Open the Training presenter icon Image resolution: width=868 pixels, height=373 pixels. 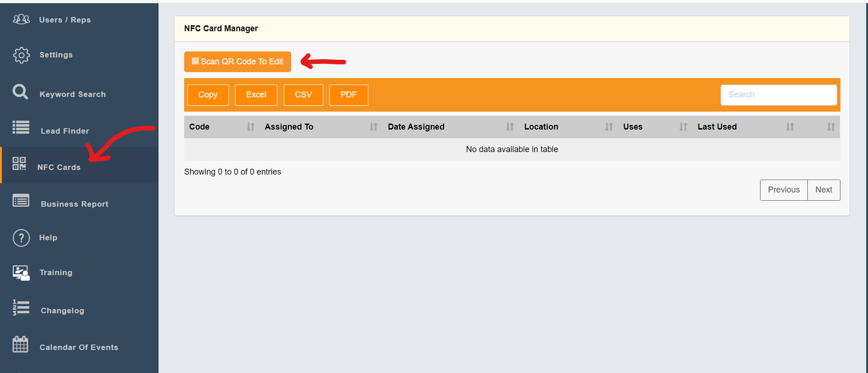(21, 272)
